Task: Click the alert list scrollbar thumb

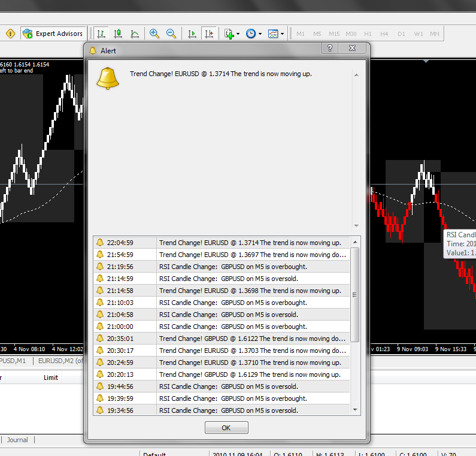Action: point(354,295)
